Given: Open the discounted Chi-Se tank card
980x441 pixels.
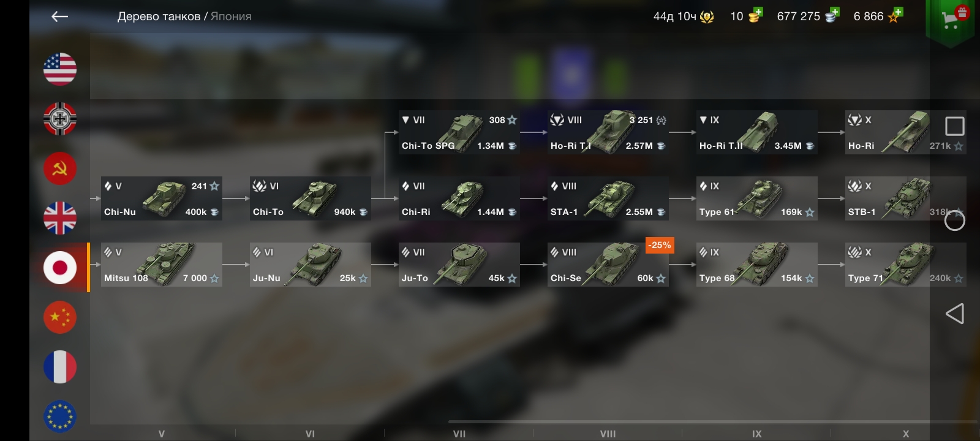Looking at the screenshot, I should tap(608, 265).
